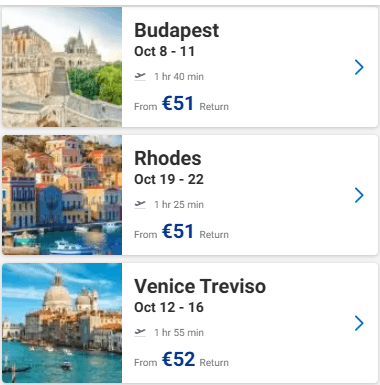Image resolution: width=380 pixels, height=385 pixels.
Task: Click the 1 hr 55 min flight duration
Action: coord(179,332)
